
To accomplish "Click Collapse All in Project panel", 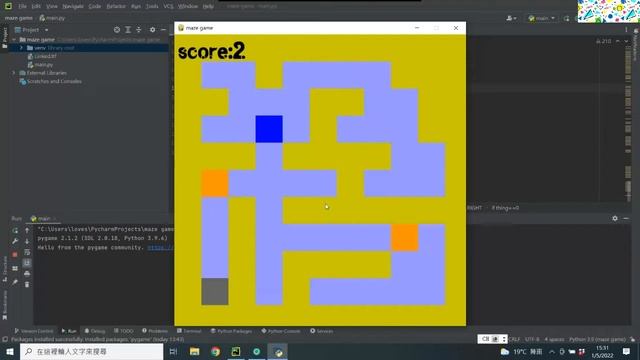I will (x=139, y=30).
